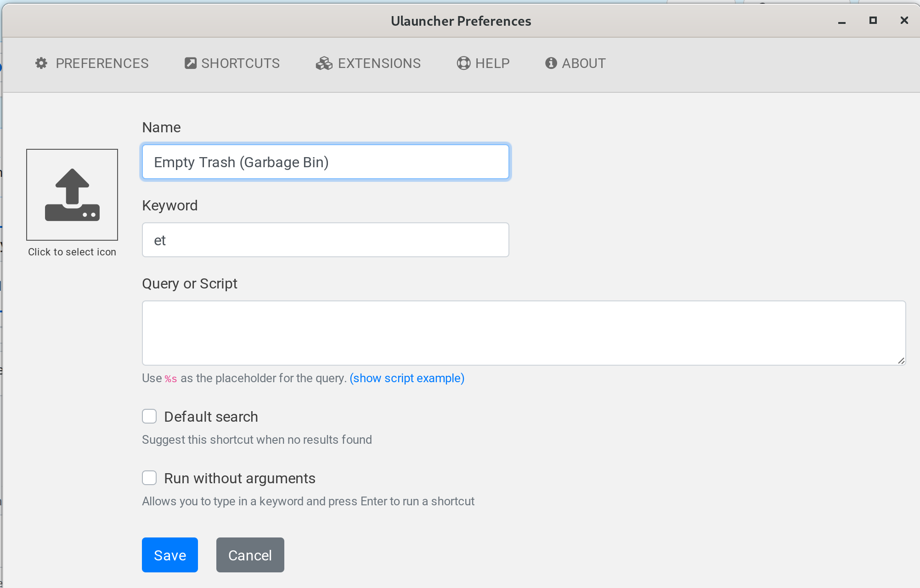
Task: Click the maximize icon on the title bar
Action: tap(873, 21)
